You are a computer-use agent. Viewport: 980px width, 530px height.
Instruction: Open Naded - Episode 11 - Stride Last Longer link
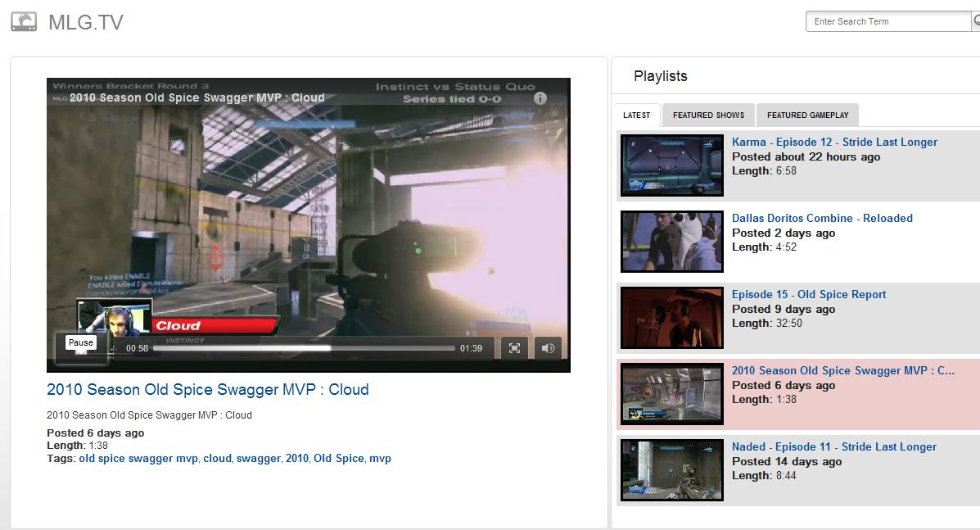(834, 447)
